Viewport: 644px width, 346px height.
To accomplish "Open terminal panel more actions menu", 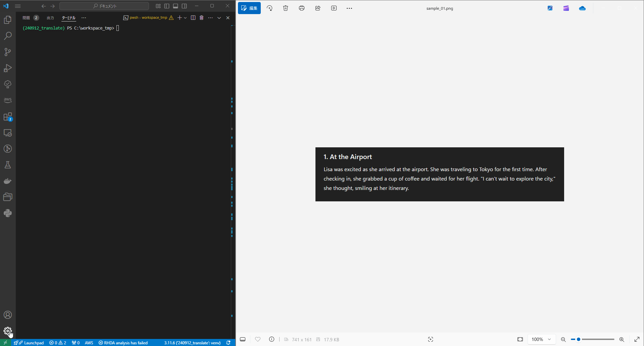I will [210, 18].
